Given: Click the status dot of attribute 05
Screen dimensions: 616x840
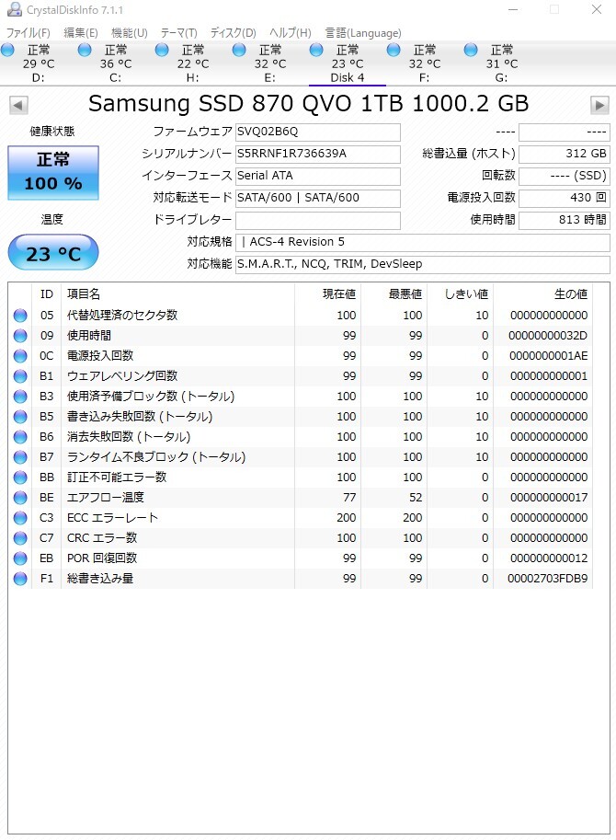Looking at the screenshot, I should pyautogui.click(x=20, y=316).
